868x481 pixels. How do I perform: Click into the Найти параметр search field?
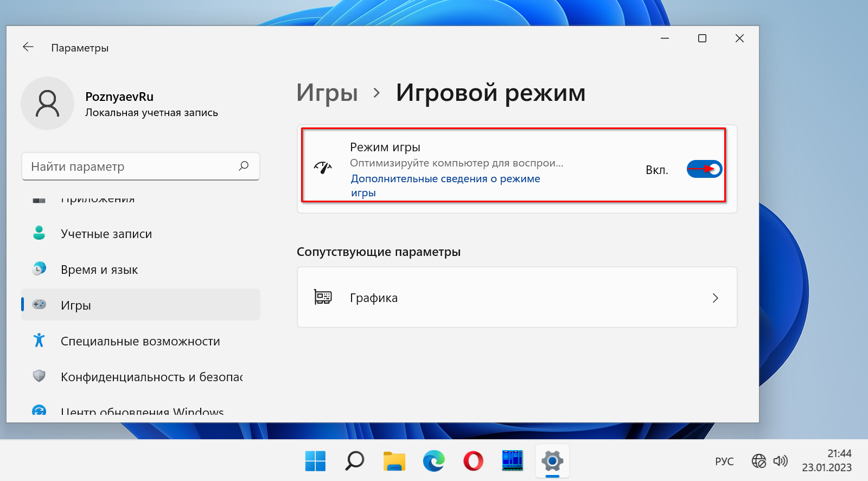click(130, 166)
